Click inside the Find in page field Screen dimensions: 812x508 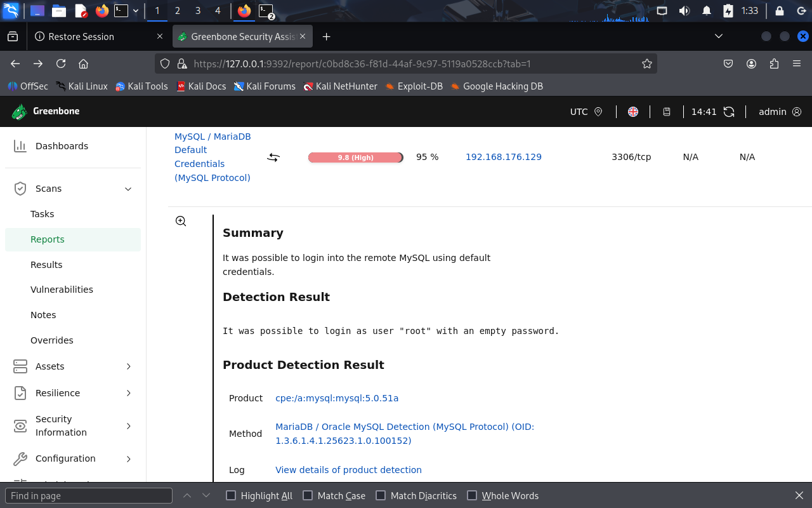click(89, 495)
